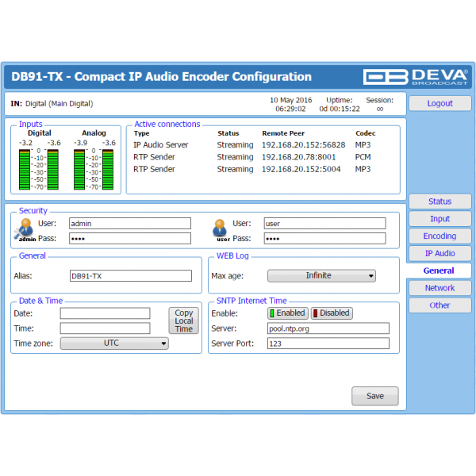
Task: Open the Network settings page
Action: (x=440, y=288)
